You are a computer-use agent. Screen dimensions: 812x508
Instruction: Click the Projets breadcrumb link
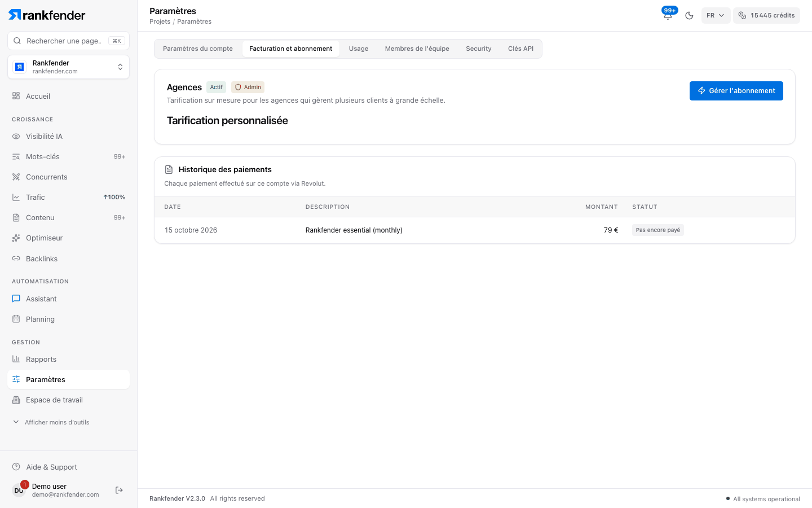[160, 21]
